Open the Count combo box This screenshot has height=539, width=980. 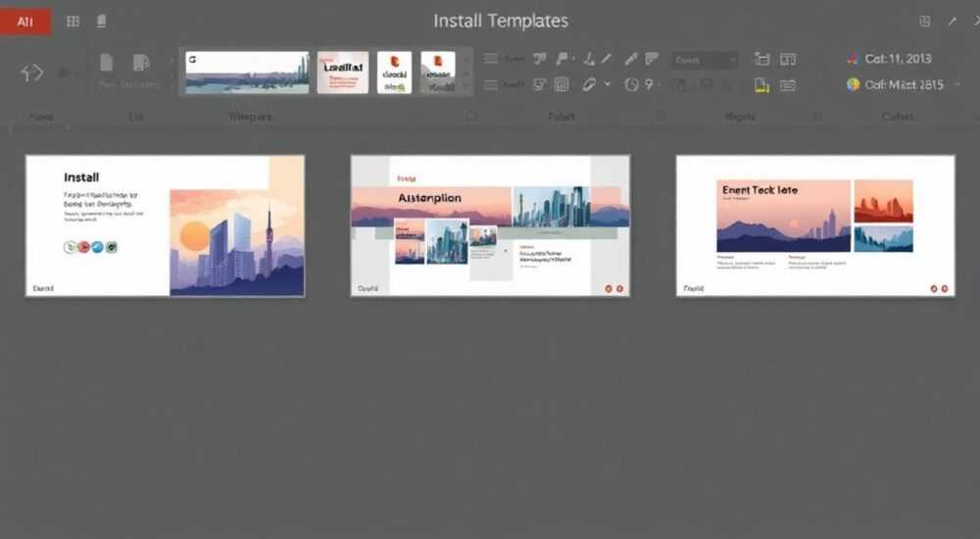(705, 60)
